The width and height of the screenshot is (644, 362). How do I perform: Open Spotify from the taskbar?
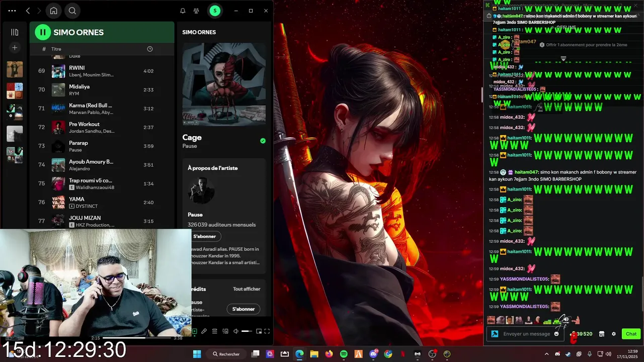pyautogui.click(x=344, y=354)
